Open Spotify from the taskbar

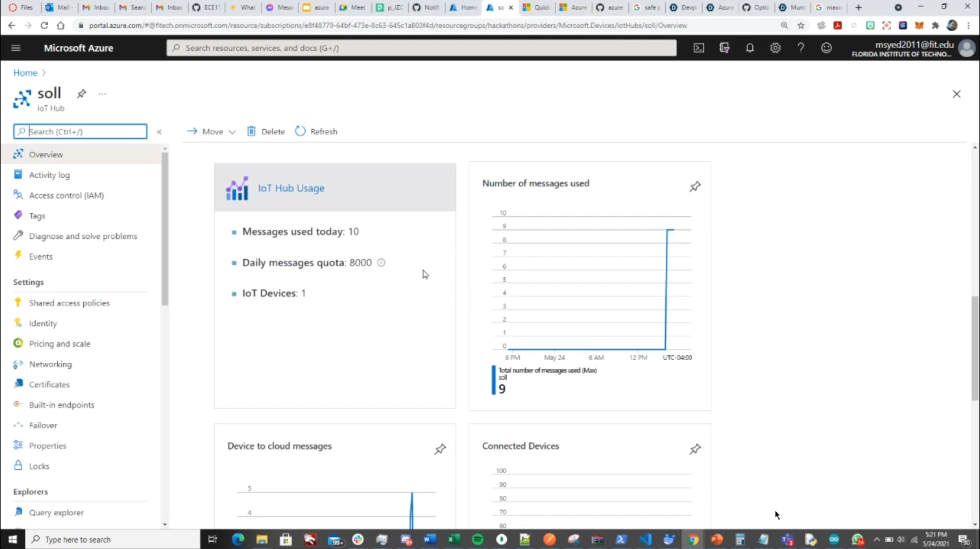tap(478, 539)
